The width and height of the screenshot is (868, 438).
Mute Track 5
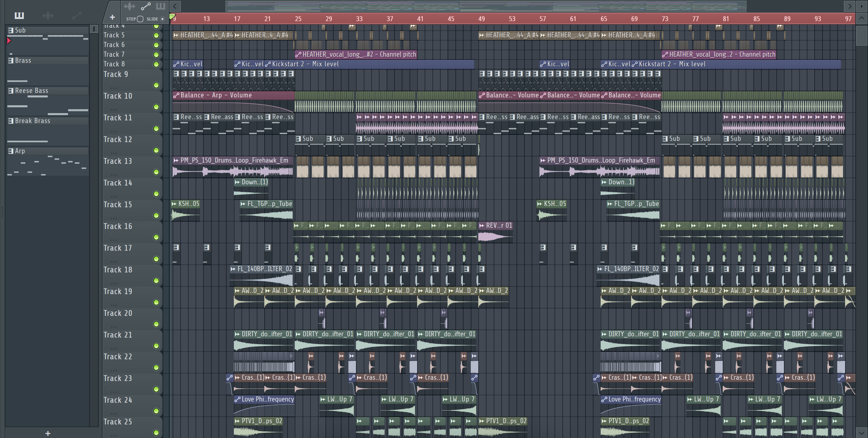tap(156, 35)
